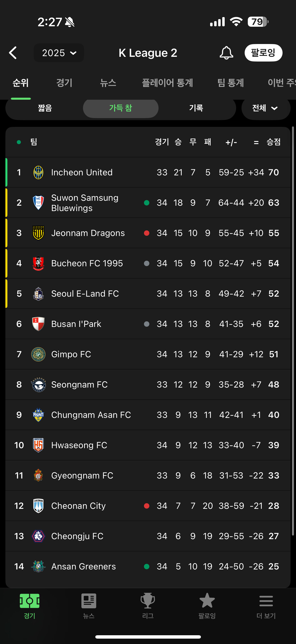
Task: Switch table view to 짧음
Action: pyautogui.click(x=45, y=108)
